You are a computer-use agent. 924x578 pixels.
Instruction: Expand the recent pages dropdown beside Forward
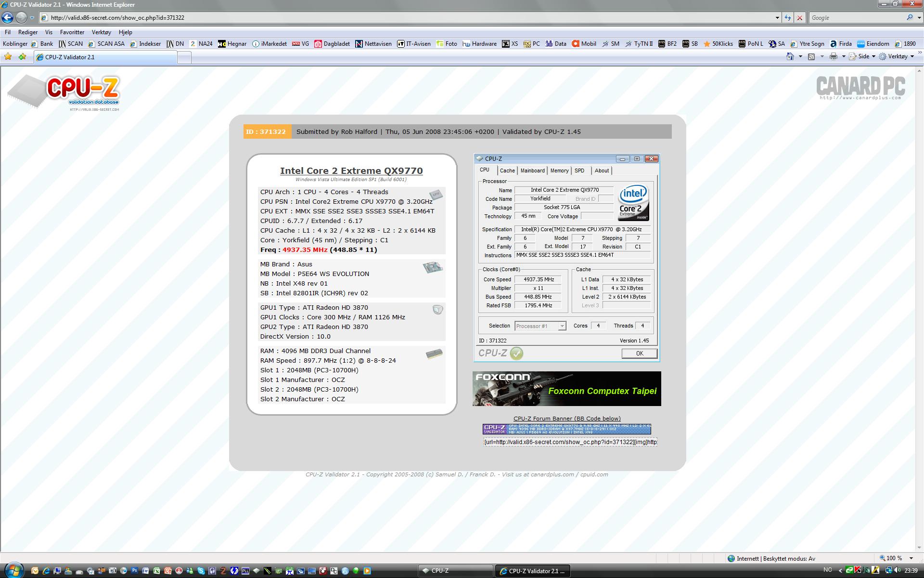[32, 18]
